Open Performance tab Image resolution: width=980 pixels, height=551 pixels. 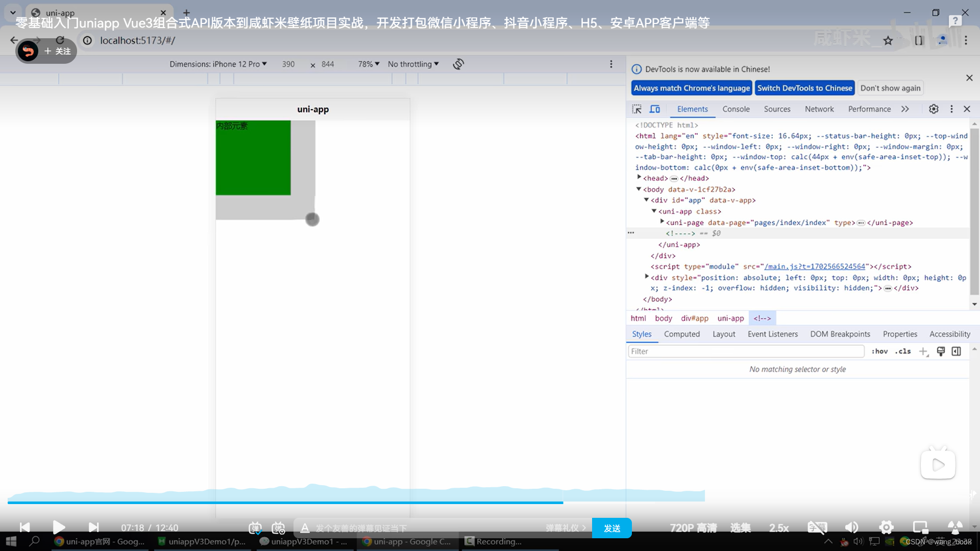[869, 109]
